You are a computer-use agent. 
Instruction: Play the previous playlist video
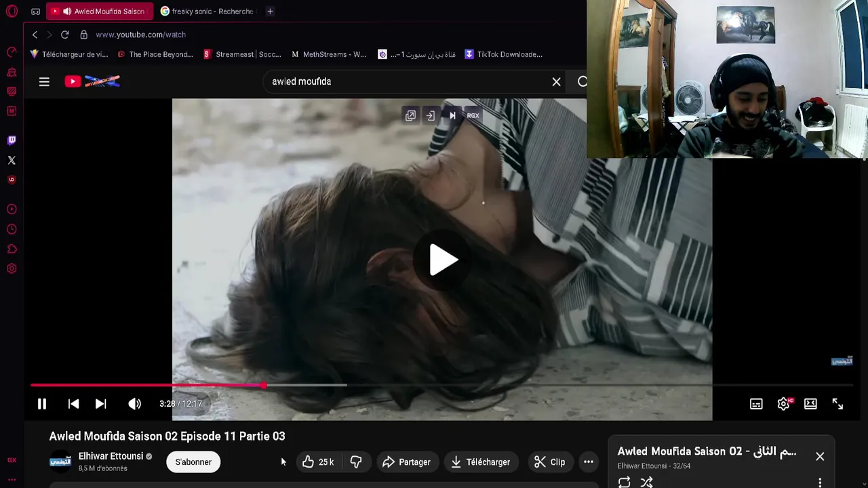73,404
